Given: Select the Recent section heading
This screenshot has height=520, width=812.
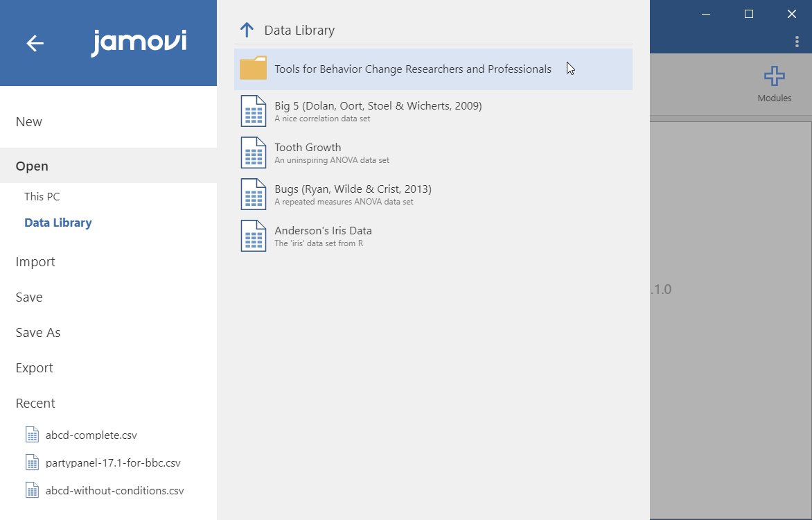Looking at the screenshot, I should 35,403.
